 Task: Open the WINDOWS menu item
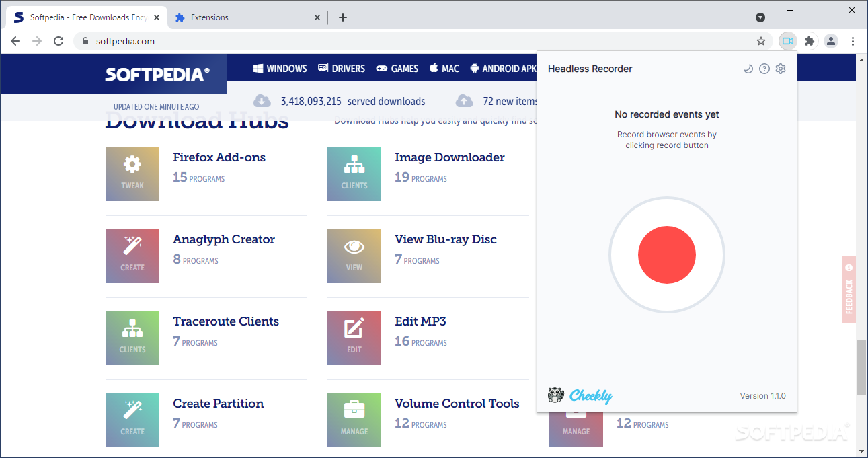[280, 69]
